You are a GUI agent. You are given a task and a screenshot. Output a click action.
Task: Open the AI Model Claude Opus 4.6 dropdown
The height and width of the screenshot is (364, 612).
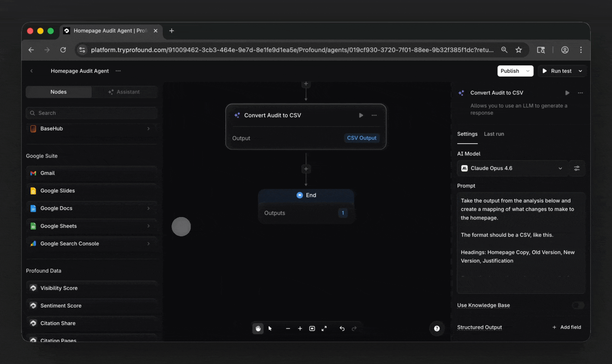click(x=512, y=168)
